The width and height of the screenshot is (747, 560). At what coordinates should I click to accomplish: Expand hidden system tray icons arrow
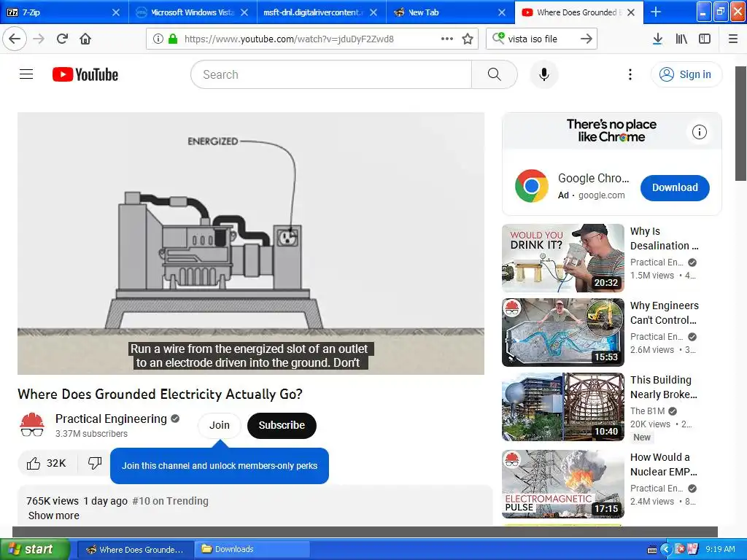coord(665,549)
